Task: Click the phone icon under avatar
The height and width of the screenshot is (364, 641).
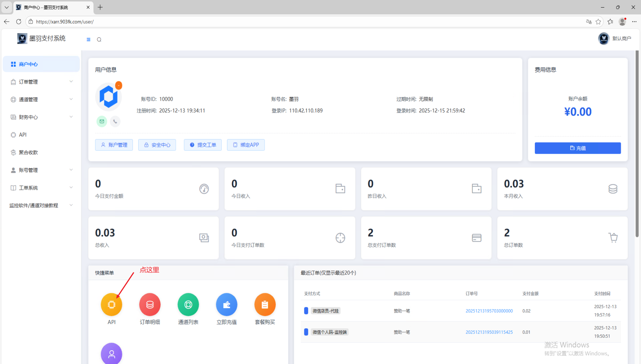Action: coord(115,122)
